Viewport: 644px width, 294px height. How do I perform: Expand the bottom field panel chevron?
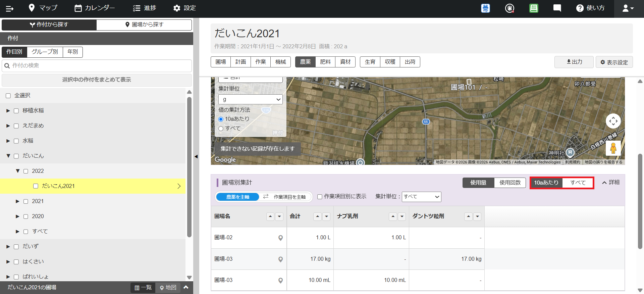point(186,287)
